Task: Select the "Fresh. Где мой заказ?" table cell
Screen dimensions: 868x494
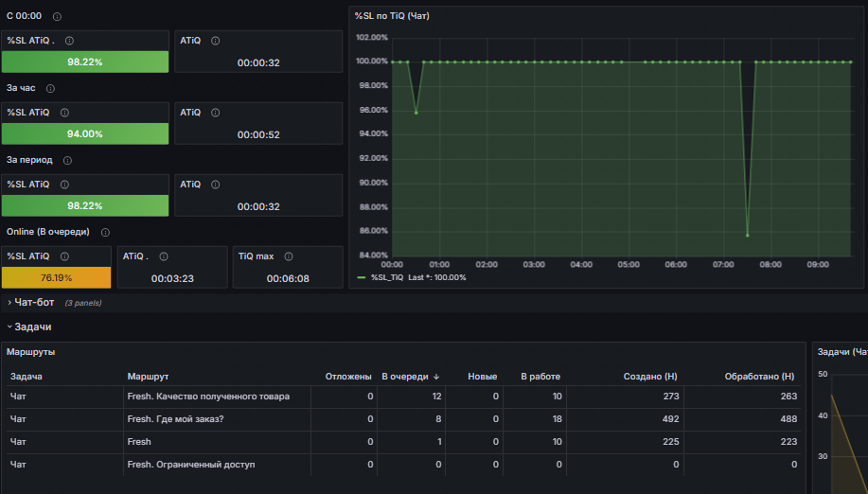Action: click(175, 419)
